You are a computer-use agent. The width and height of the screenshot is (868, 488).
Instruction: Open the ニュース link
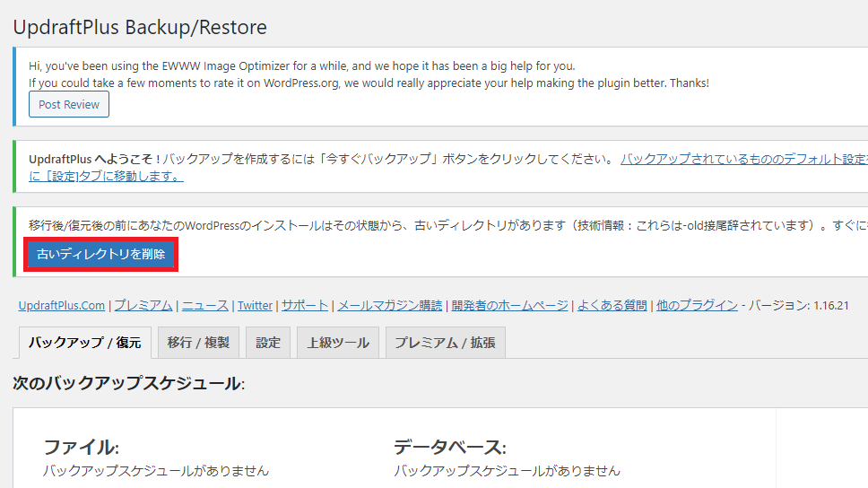[205, 305]
